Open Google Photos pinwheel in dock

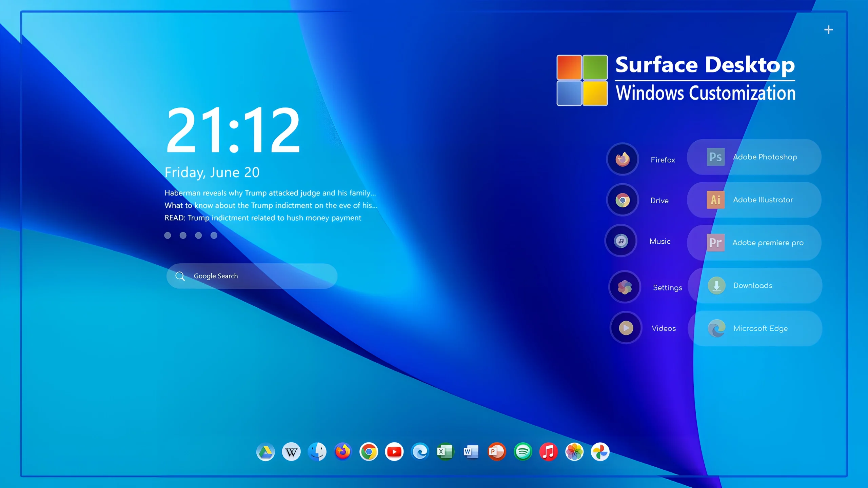coord(600,452)
